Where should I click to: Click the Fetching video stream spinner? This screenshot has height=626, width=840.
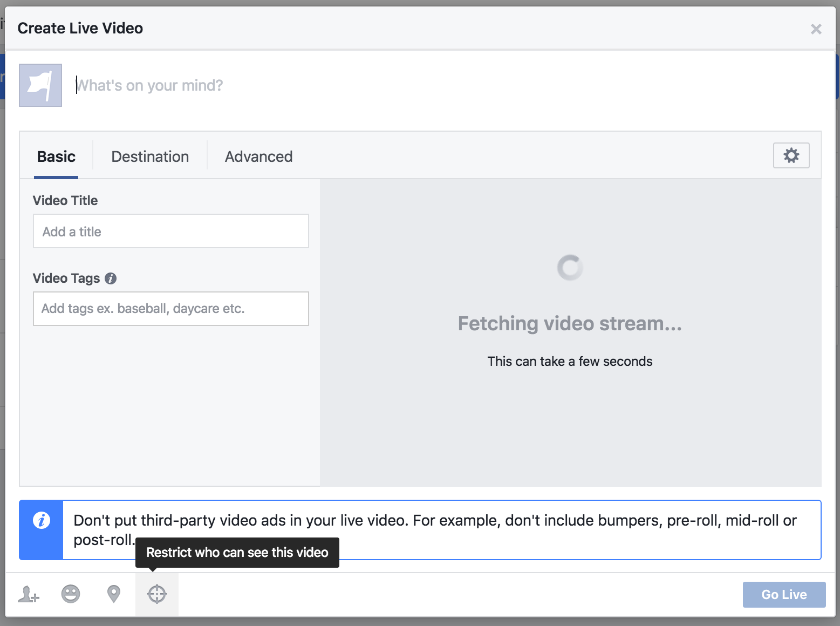(570, 267)
